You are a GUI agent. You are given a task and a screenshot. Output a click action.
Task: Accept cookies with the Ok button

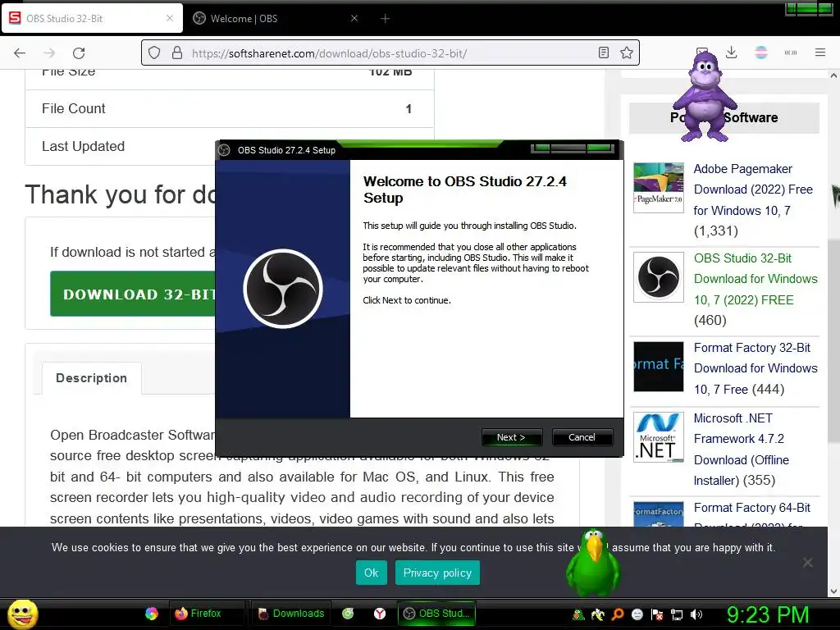[372, 573]
